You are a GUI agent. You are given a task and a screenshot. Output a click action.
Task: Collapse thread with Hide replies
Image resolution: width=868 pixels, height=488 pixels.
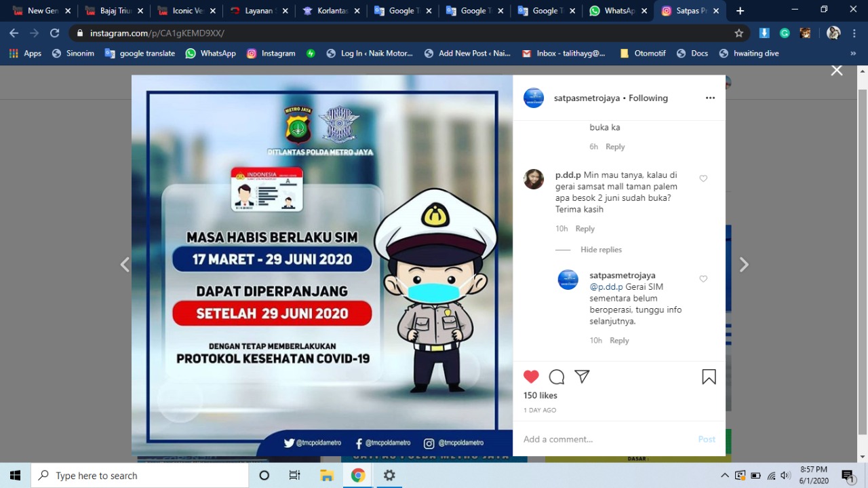coord(601,250)
